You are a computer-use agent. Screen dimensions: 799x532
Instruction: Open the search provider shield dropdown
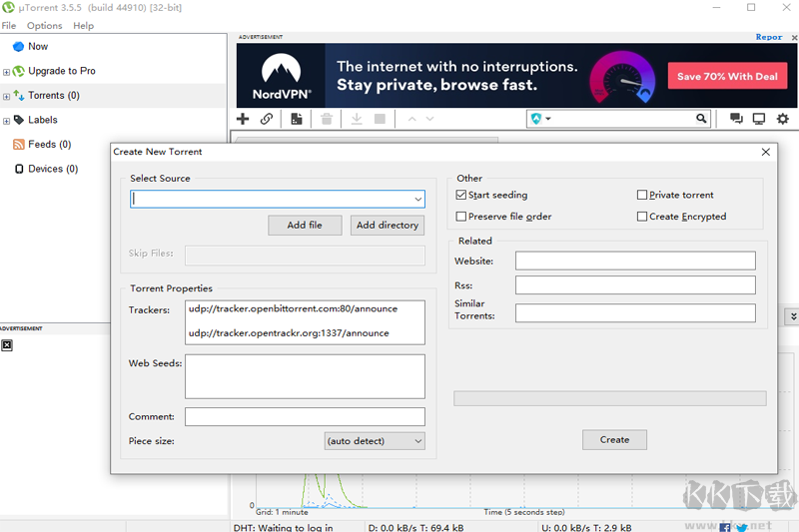[540, 119]
